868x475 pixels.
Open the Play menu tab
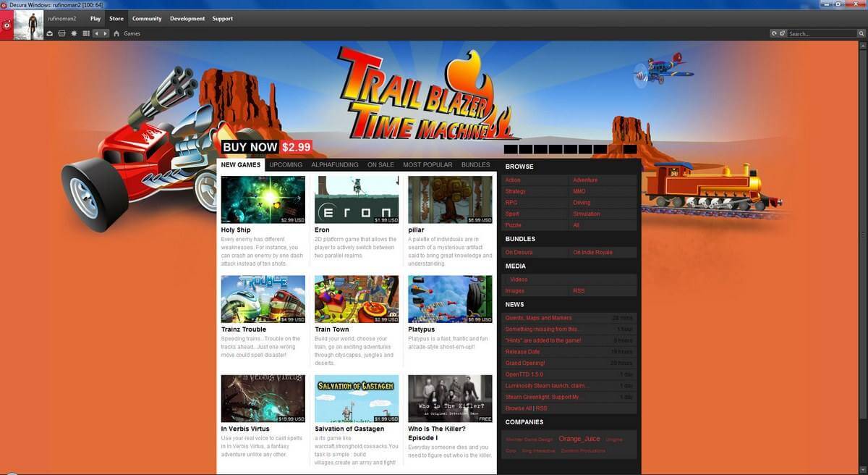point(95,19)
